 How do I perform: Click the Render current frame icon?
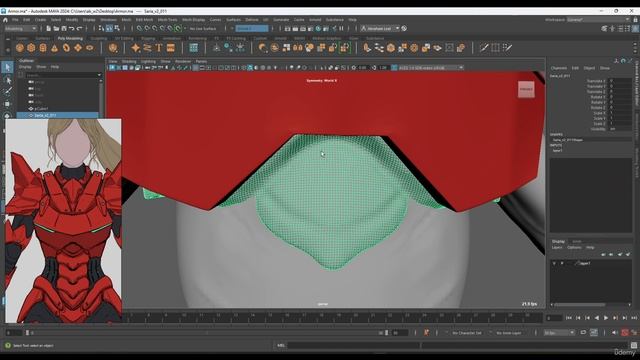point(295,29)
